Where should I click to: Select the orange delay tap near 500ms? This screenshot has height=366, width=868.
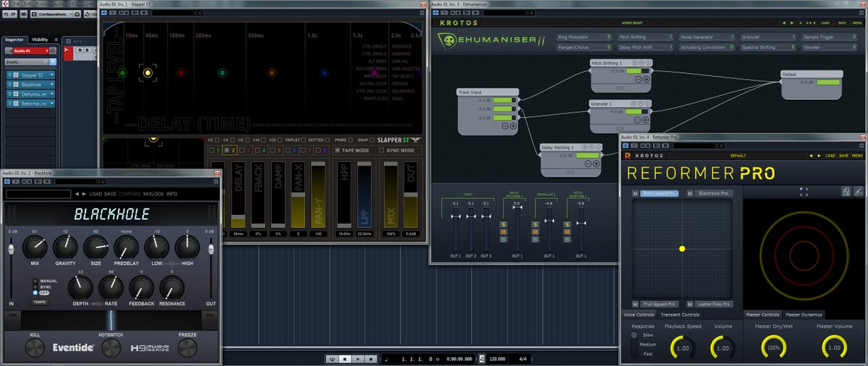(x=271, y=73)
